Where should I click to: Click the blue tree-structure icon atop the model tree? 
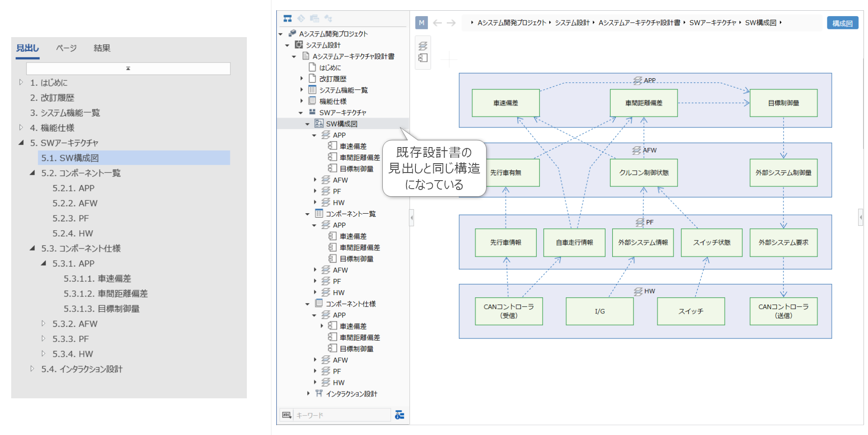[288, 18]
